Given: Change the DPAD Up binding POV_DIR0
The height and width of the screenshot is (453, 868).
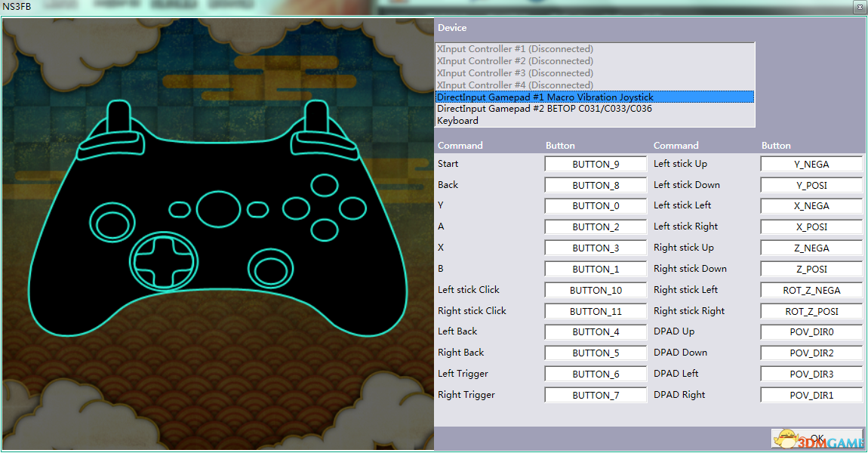Looking at the screenshot, I should coord(811,332).
